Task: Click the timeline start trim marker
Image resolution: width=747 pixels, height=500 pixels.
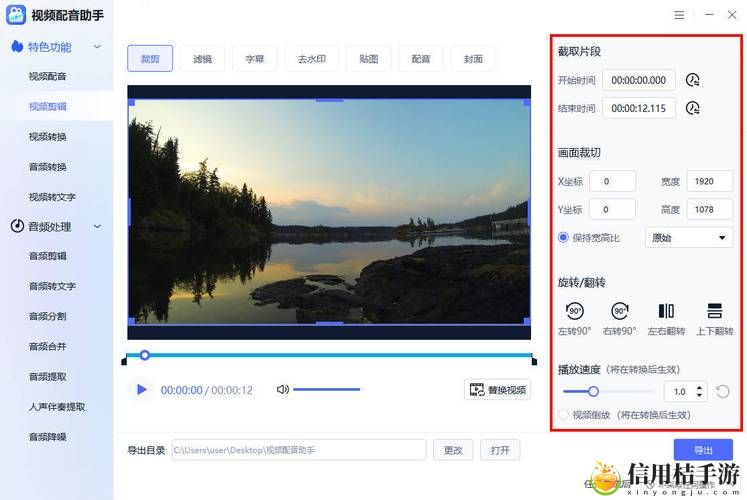Action: click(124, 361)
